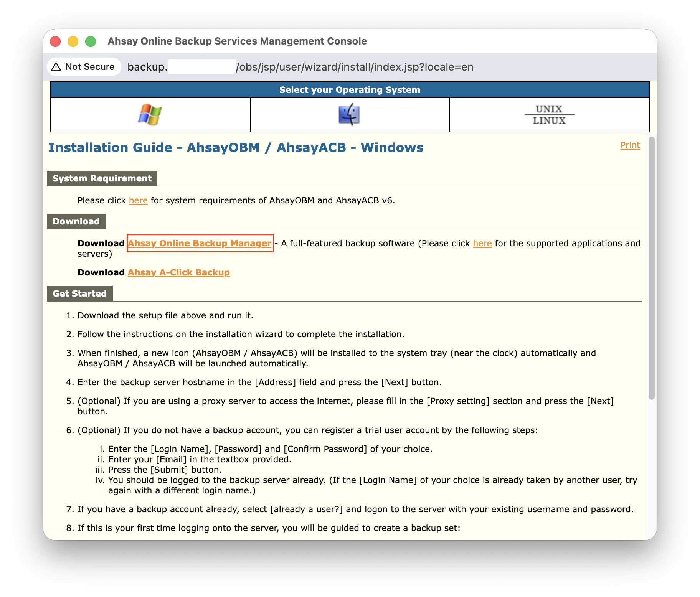The width and height of the screenshot is (700, 597).
Task: Click the 'Select your Operating System' banner
Action: [x=349, y=90]
